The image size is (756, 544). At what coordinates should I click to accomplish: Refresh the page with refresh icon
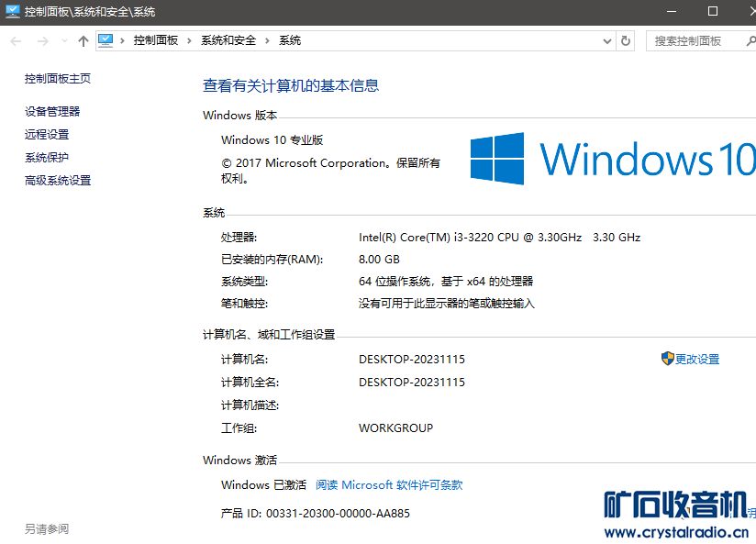click(x=626, y=41)
